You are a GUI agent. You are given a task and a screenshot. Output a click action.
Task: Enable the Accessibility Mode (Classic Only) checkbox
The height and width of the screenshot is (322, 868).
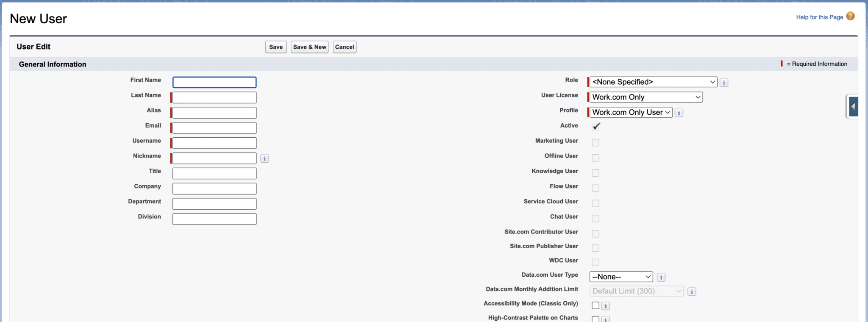click(595, 305)
